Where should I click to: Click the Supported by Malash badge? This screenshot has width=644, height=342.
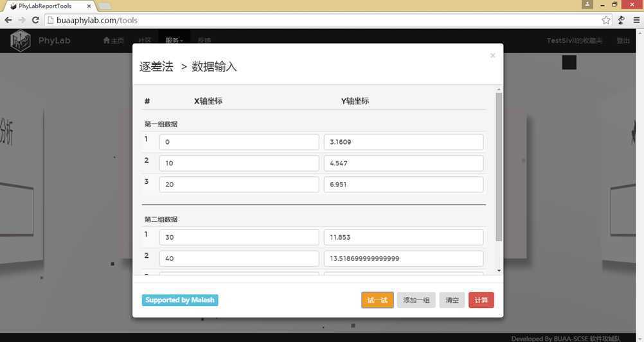pos(180,300)
